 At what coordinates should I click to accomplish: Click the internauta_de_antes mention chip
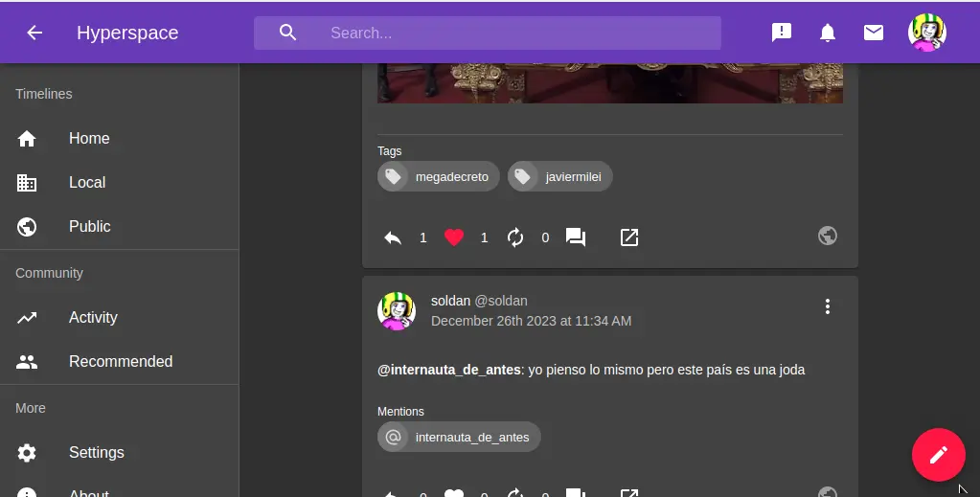click(x=460, y=438)
